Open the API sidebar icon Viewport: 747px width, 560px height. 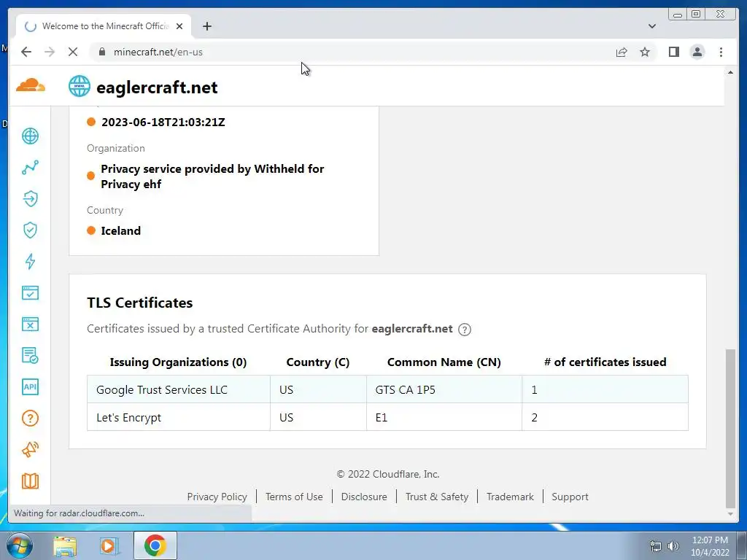(30, 386)
